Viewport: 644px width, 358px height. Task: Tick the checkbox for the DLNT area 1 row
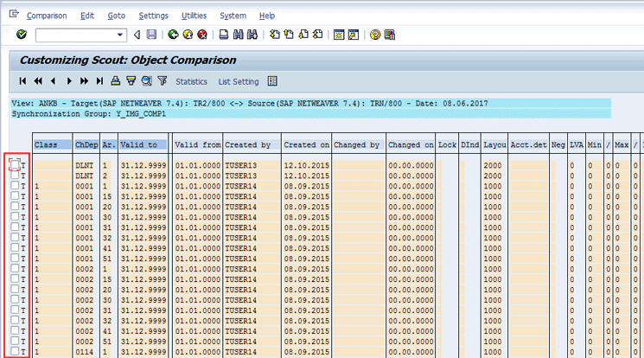pyautogui.click(x=15, y=164)
